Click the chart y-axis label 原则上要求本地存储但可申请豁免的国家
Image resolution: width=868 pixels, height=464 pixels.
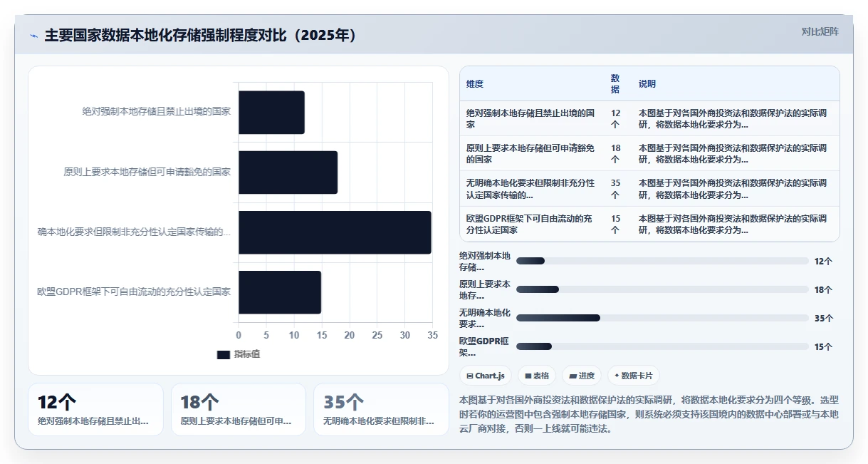147,172
